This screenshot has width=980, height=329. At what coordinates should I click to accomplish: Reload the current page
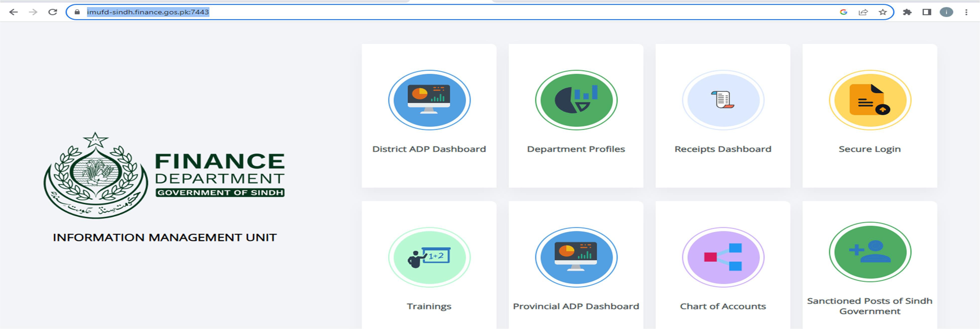[53, 12]
